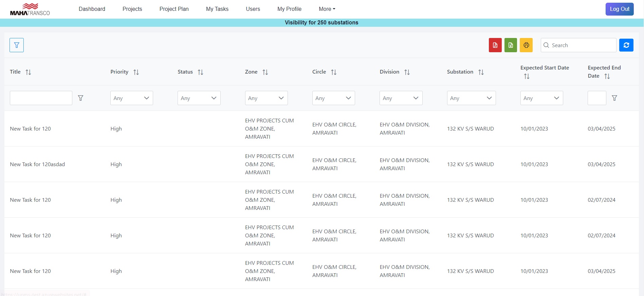Open the table filter funnel button
The width and height of the screenshot is (644, 296).
click(17, 45)
